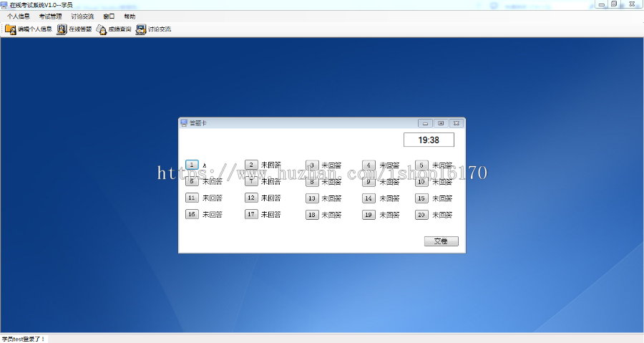Click the answer letter beside question 1
Viewport: 644px width, 343px height.
[204, 165]
